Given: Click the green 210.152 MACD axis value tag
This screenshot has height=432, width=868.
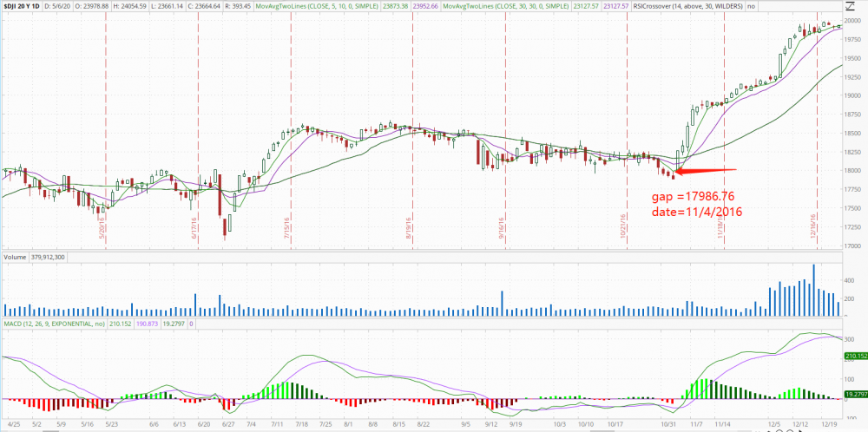Looking at the screenshot, I should pyautogui.click(x=855, y=357).
